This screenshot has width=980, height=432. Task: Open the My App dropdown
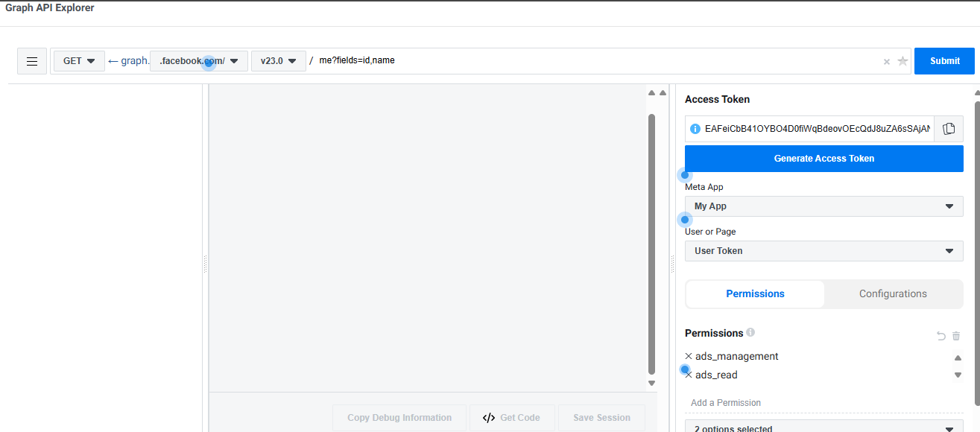pos(823,206)
